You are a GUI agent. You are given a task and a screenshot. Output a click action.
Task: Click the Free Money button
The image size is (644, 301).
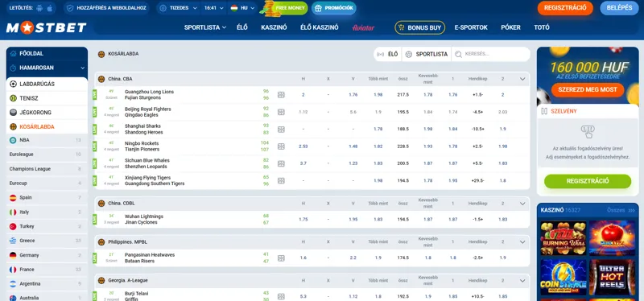(x=286, y=8)
